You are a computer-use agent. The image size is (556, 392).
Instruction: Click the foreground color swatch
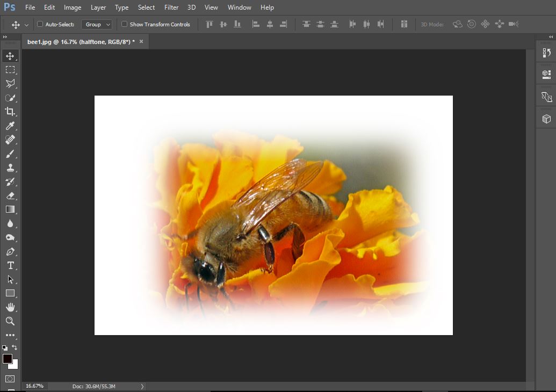(x=7, y=359)
